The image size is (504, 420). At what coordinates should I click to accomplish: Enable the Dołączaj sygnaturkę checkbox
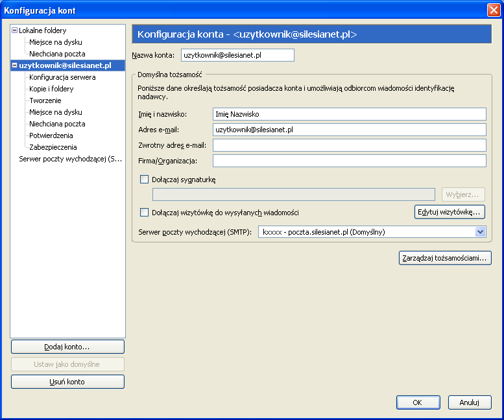click(144, 179)
